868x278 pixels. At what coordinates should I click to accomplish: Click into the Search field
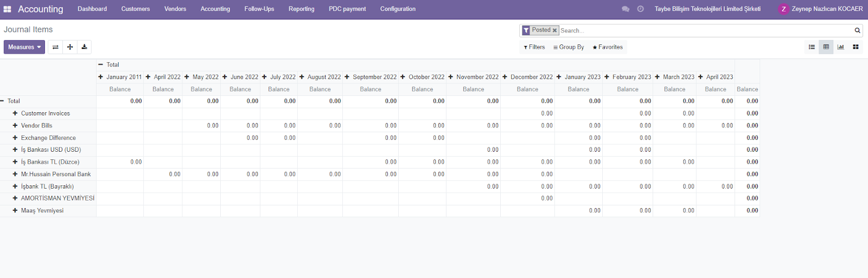click(x=705, y=30)
